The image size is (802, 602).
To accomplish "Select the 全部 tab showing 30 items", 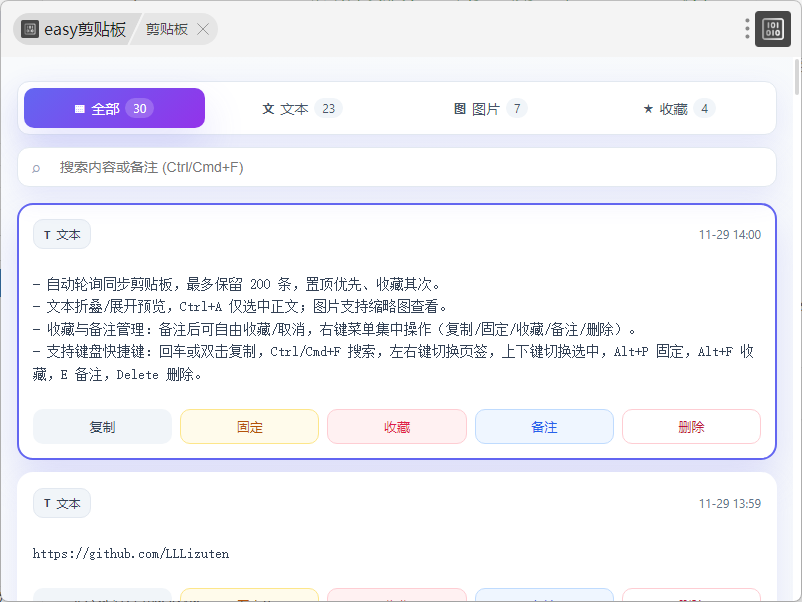I will (x=114, y=108).
